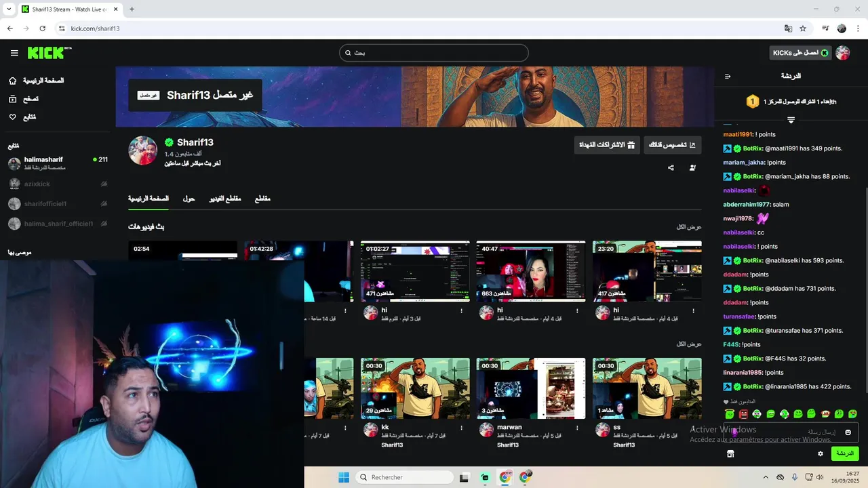Click 'view all' link above clips row
This screenshot has width=868, height=488.
click(x=689, y=344)
